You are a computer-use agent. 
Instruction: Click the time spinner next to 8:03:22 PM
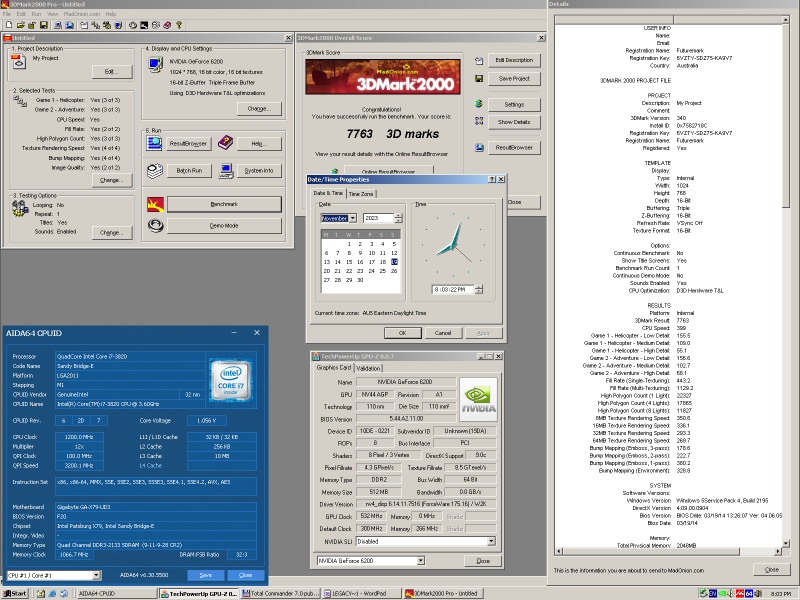point(479,289)
